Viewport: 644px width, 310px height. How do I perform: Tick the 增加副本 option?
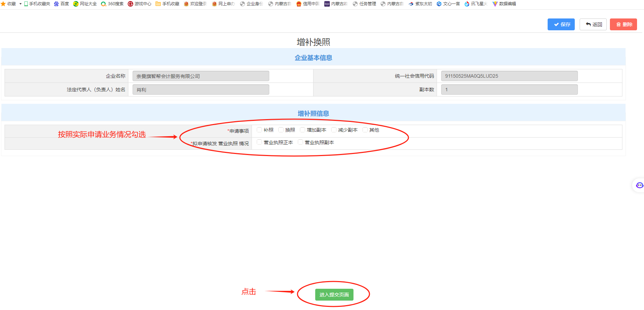[x=302, y=130]
